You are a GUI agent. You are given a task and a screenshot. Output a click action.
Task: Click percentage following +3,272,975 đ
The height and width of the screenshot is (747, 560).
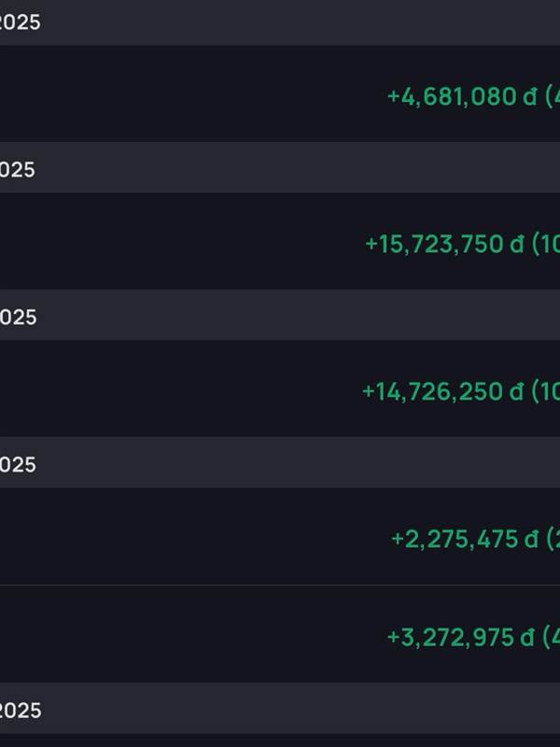click(x=552, y=638)
